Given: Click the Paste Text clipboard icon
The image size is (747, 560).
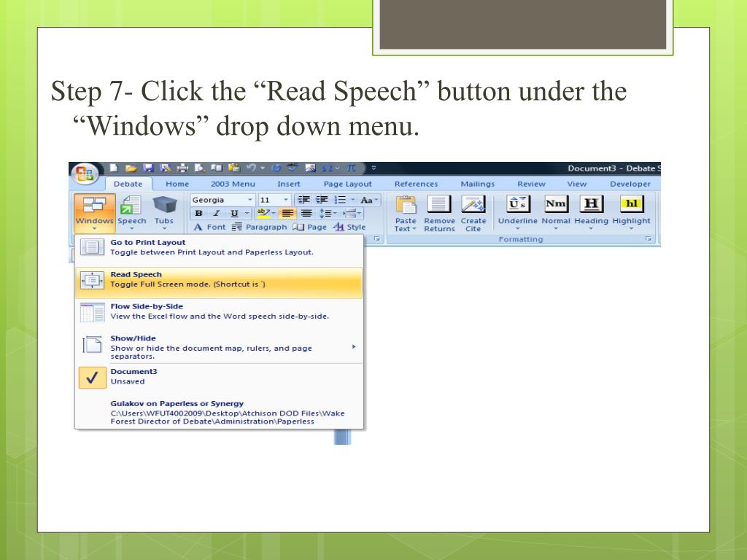Looking at the screenshot, I should coord(406,205).
